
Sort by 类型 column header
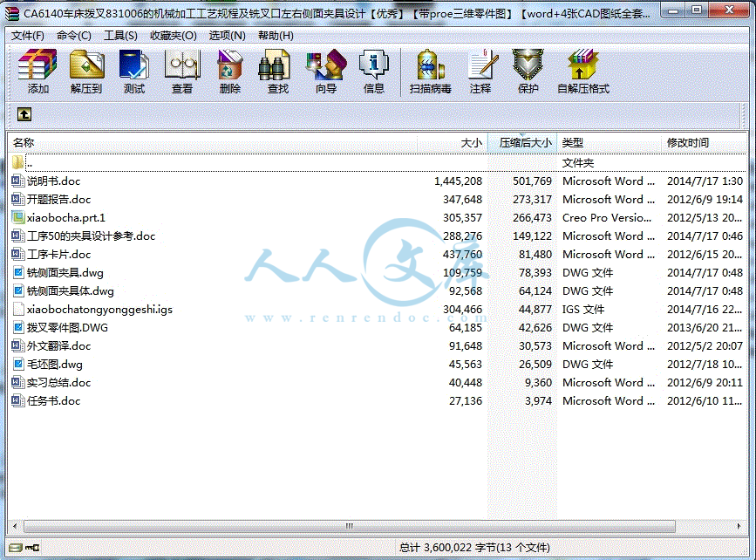(x=610, y=142)
